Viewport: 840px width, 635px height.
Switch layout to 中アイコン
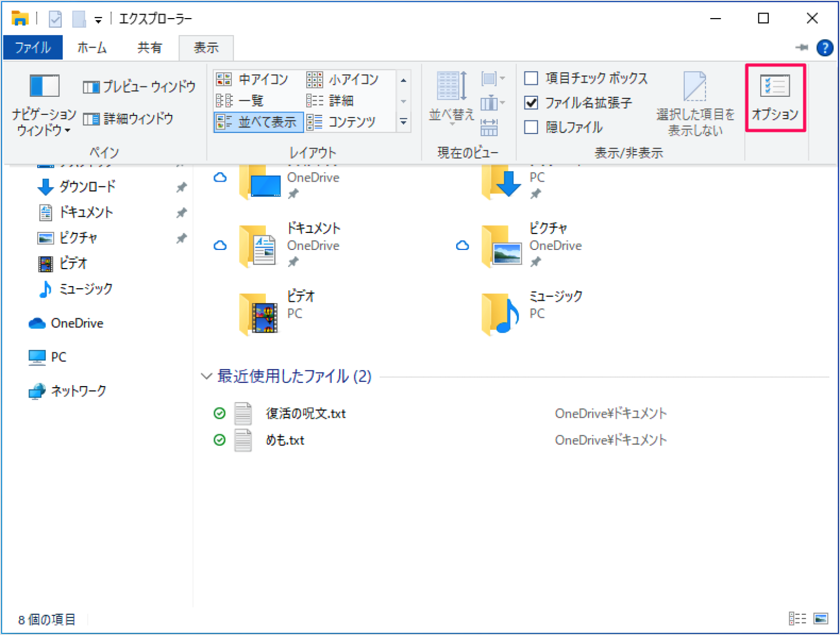point(252,79)
